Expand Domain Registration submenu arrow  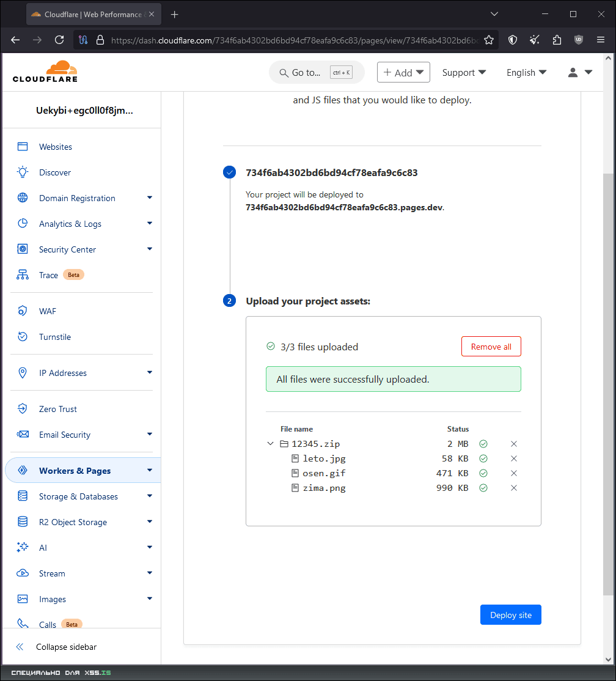point(150,197)
